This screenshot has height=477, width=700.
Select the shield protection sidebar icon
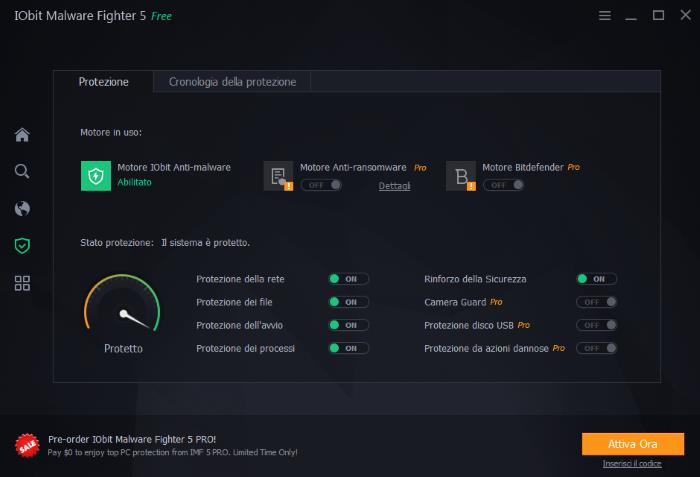22,245
